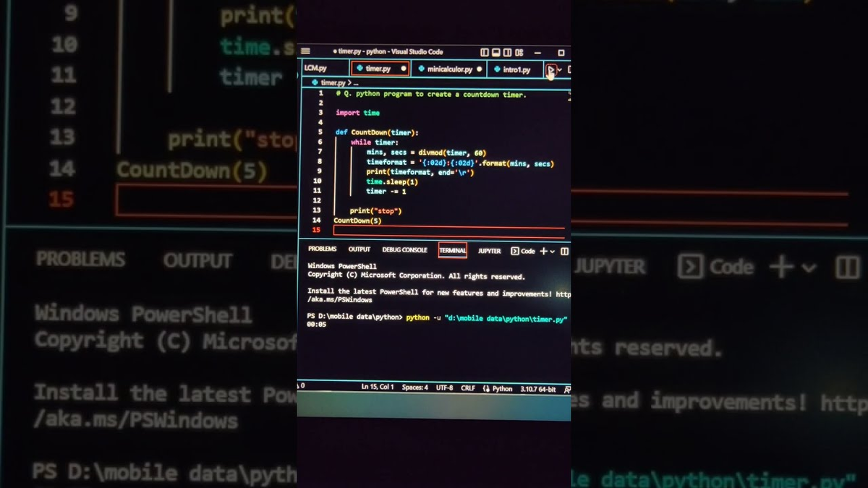Select interpreter '3.10.7 64-bit'
Image resolution: width=868 pixels, height=488 pixels.
click(538, 389)
